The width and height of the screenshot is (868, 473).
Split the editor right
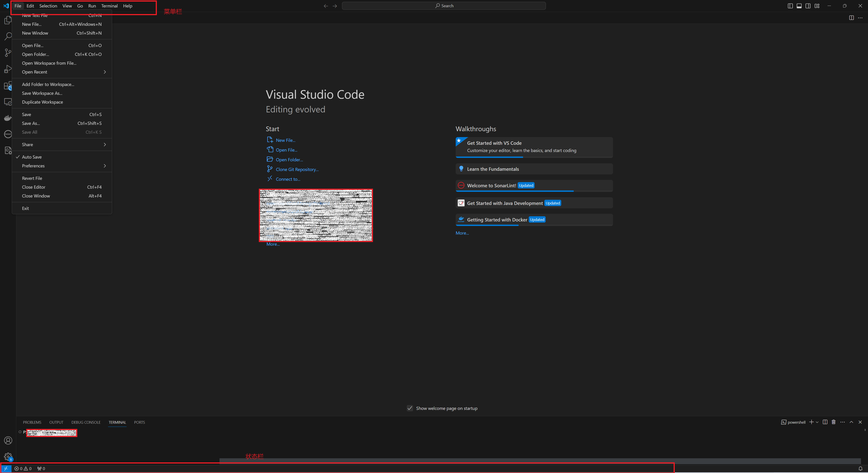[851, 18]
